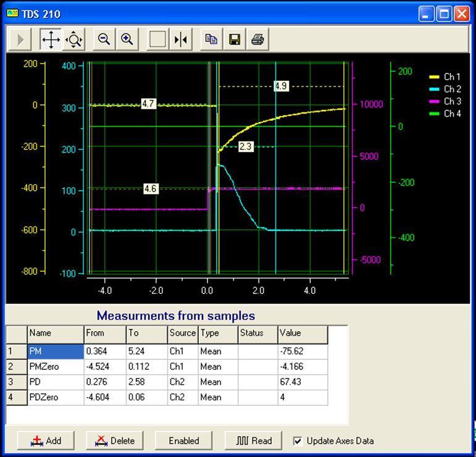Click the Type column header
476x457 pixels.
[219, 335]
